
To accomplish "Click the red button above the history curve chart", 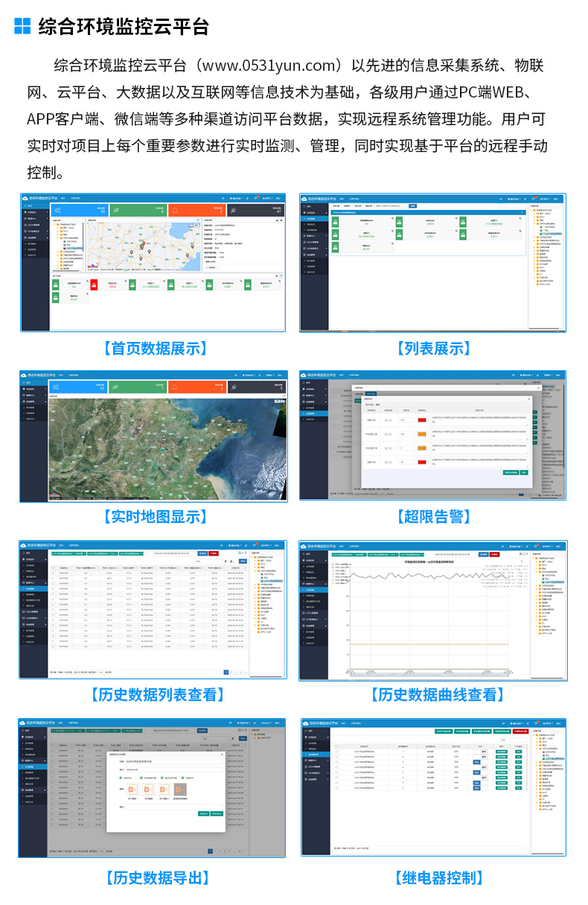I will tap(495, 554).
